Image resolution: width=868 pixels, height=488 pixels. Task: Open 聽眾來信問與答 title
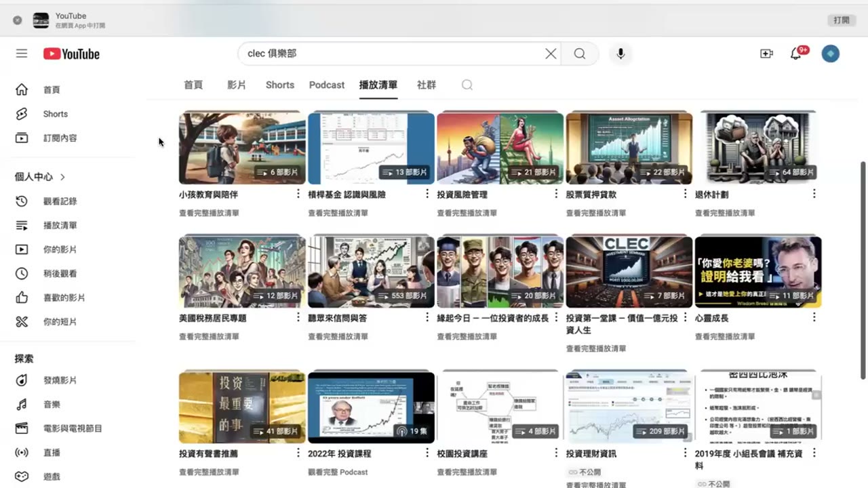tap(338, 318)
